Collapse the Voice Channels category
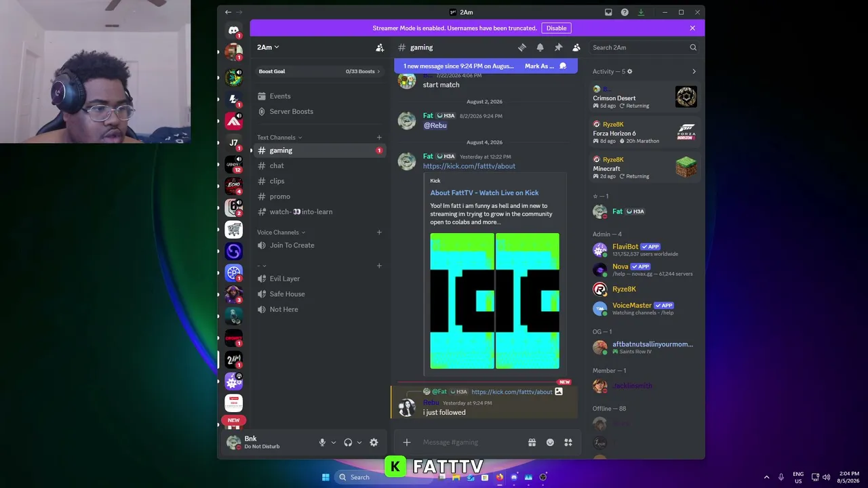Screen dimensions: 868x488 [x=281, y=232]
